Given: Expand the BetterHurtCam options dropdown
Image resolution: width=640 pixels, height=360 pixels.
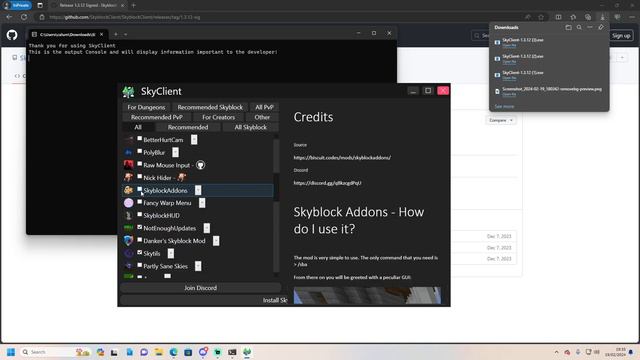Looking at the screenshot, I should tap(194, 140).
